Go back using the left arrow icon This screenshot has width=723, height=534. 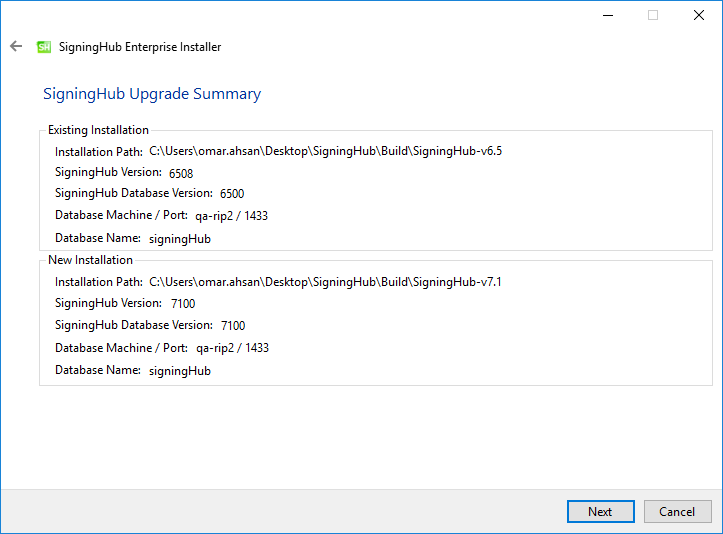pyautogui.click(x=16, y=46)
